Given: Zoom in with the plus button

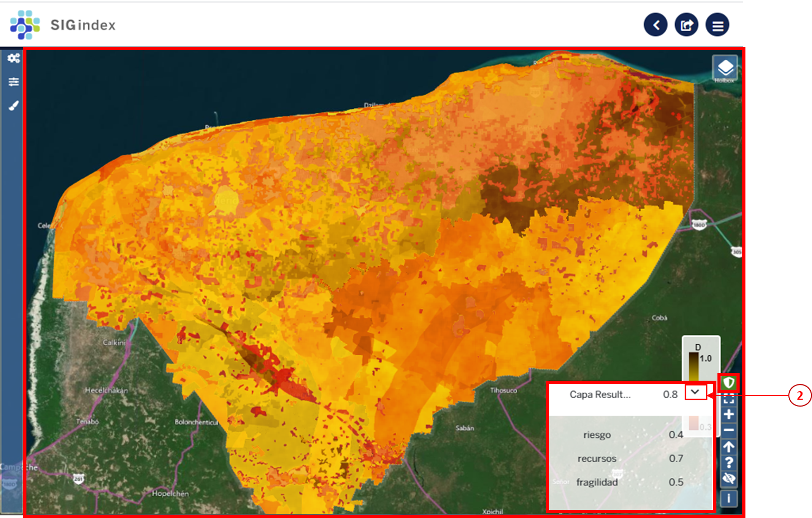Looking at the screenshot, I should click(x=729, y=415).
